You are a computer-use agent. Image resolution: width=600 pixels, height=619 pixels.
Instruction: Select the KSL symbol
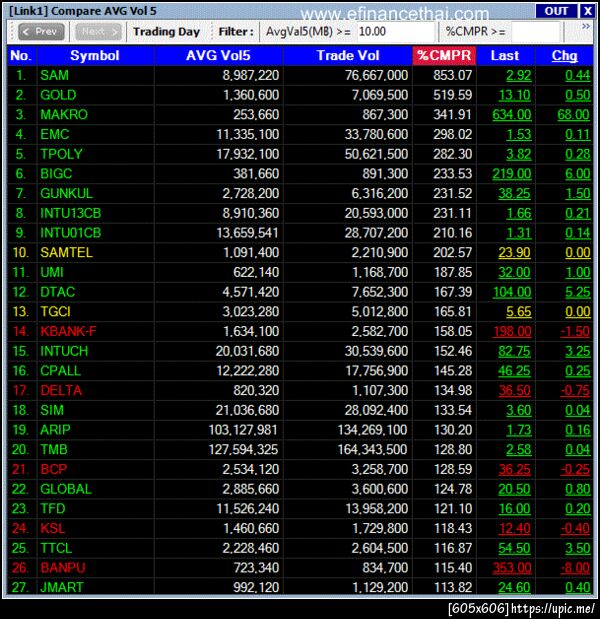pos(52,529)
